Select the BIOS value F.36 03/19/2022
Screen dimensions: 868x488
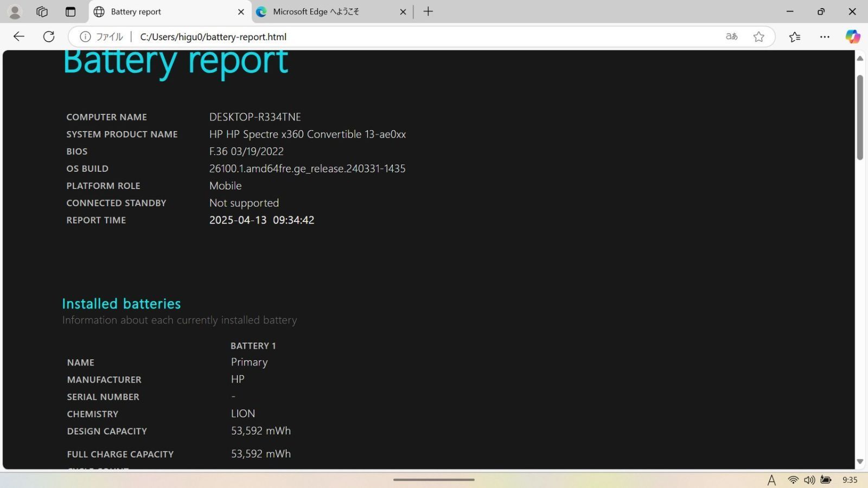coord(246,151)
